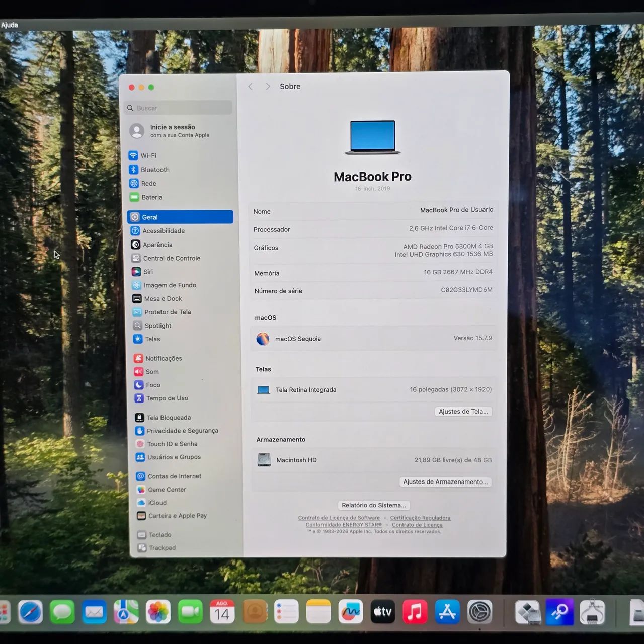The height and width of the screenshot is (644, 644).
Task: Open the Ajuda menu in menu bar
Action: 10,25
